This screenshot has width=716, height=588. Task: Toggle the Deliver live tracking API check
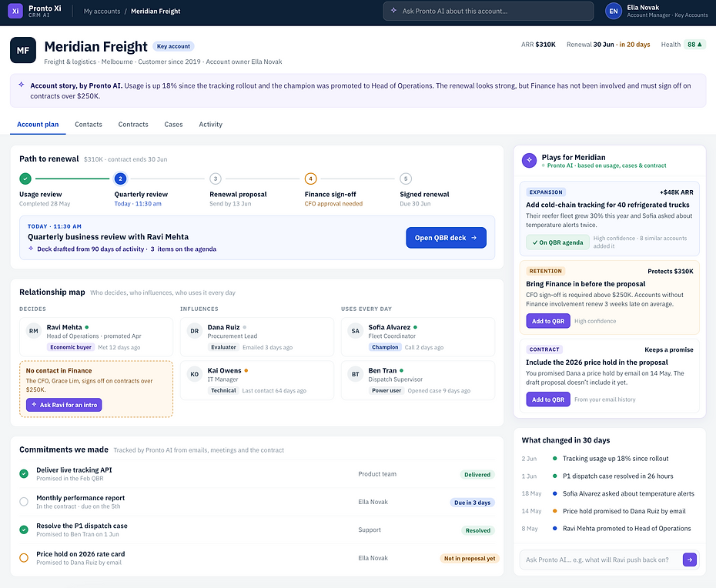[24, 474]
